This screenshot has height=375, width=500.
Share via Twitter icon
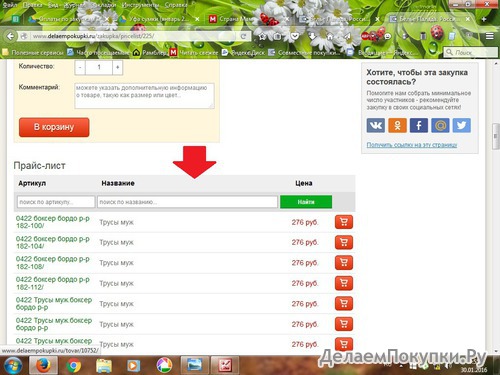point(462,126)
